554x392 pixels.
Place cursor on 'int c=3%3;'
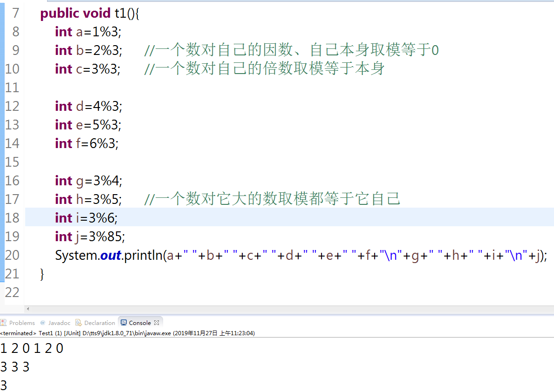tap(88, 69)
